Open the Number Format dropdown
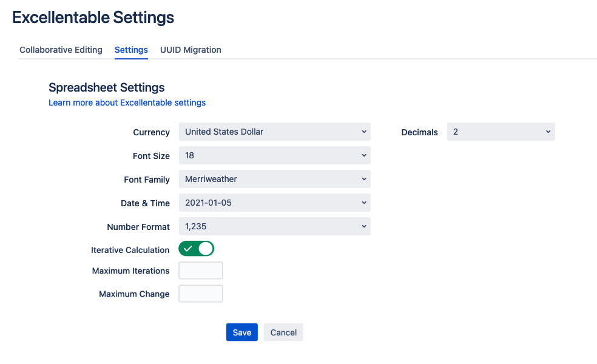This screenshot has width=597, height=364. pyautogui.click(x=274, y=226)
